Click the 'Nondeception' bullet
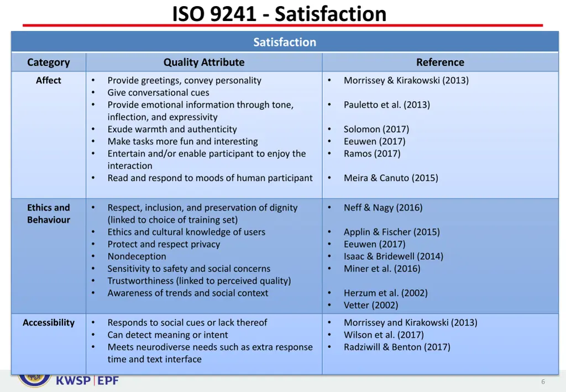The width and height of the screenshot is (566, 392). pyautogui.click(x=137, y=257)
